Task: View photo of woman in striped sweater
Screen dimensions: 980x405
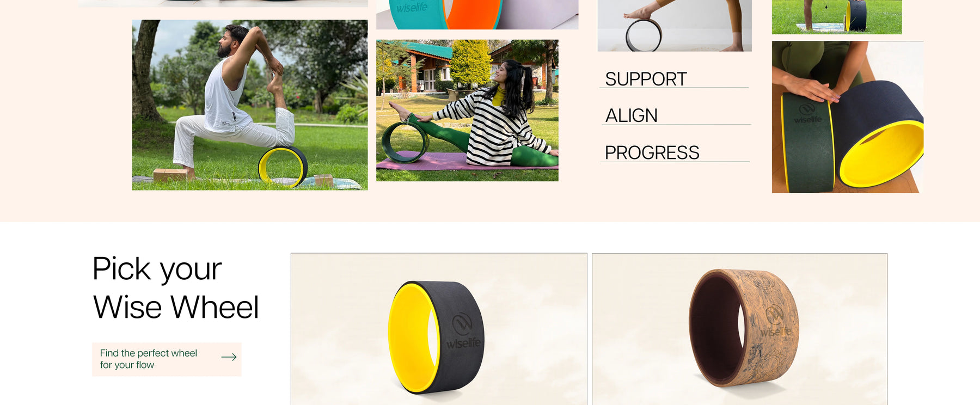Action: pos(467,111)
